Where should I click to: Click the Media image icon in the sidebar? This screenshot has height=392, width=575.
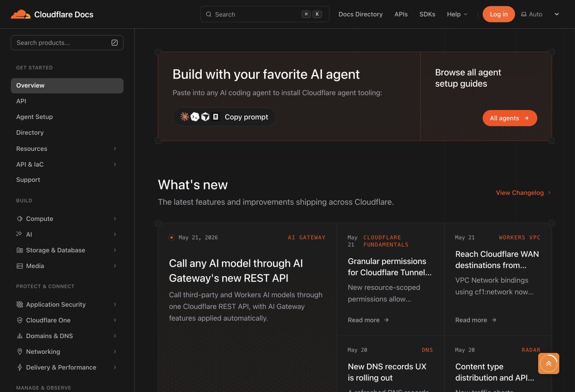tap(20, 266)
